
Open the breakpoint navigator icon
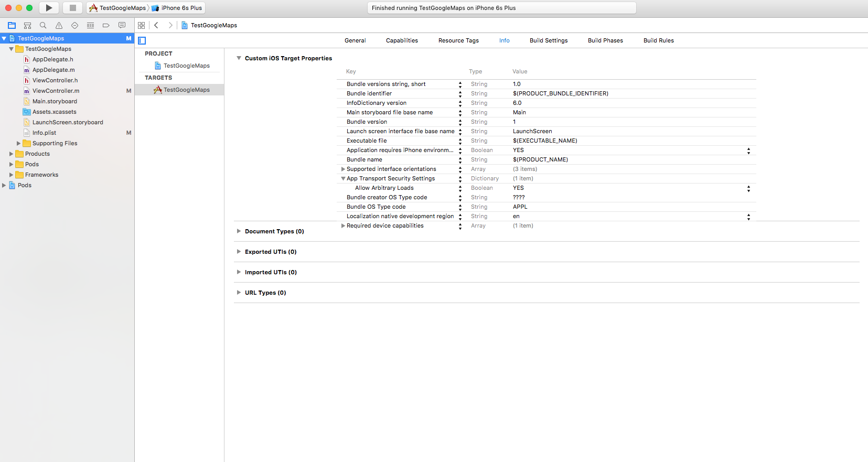(106, 25)
